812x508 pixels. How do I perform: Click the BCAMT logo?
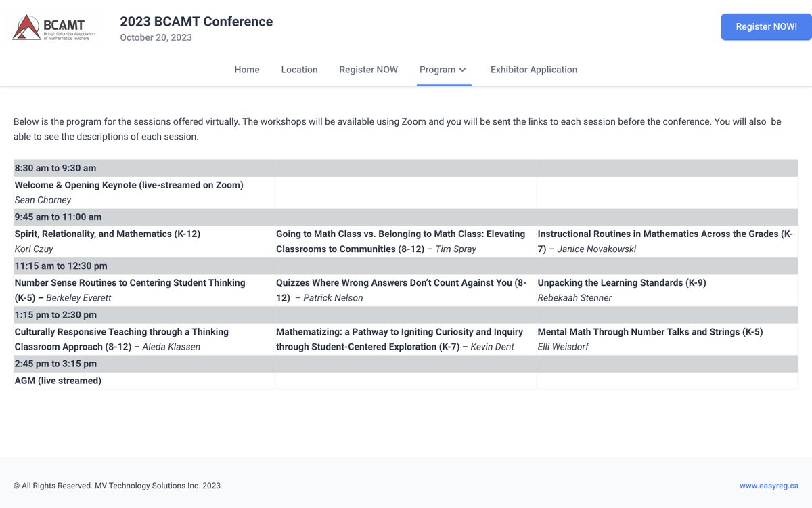(x=53, y=26)
